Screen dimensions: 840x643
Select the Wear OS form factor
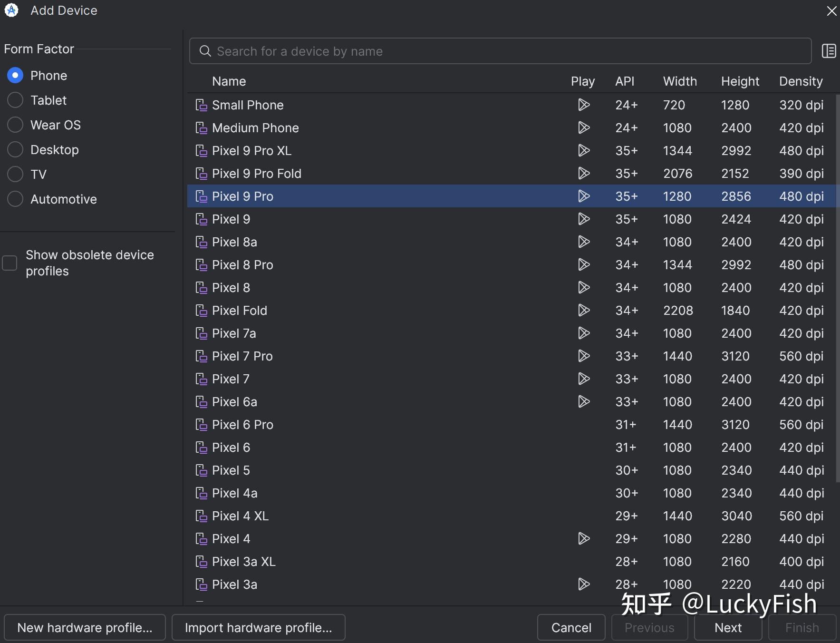tap(15, 125)
